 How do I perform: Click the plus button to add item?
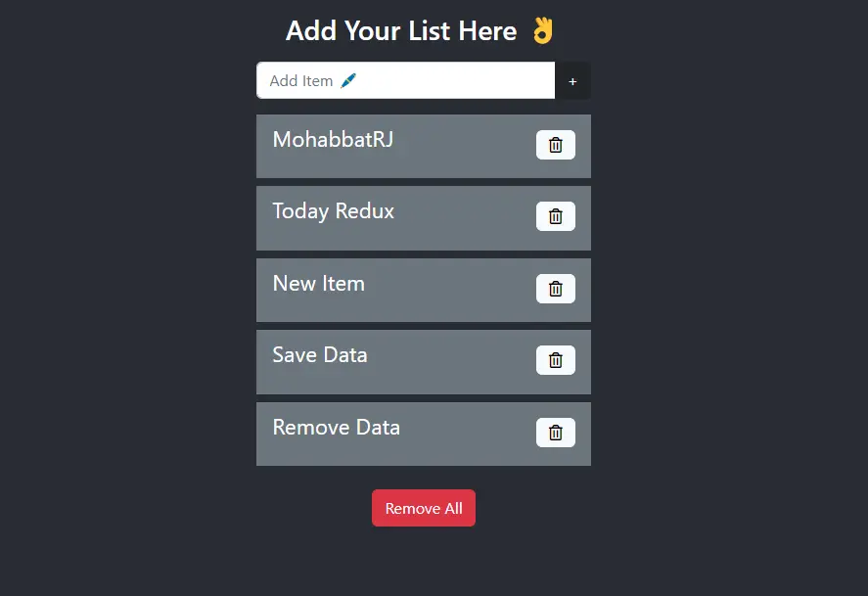(572, 81)
